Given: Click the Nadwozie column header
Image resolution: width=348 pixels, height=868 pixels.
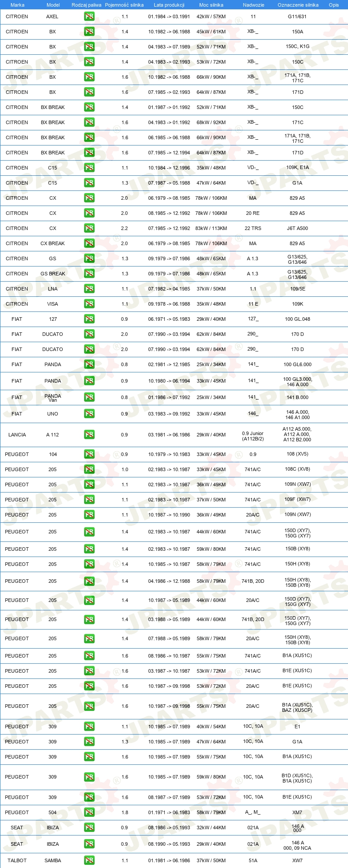Looking at the screenshot, I should pyautogui.click(x=254, y=5).
